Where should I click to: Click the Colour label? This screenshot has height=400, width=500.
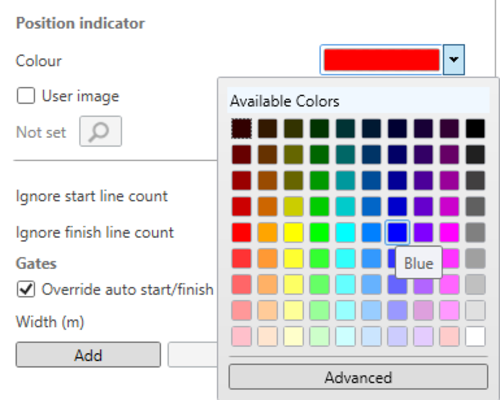(x=39, y=61)
